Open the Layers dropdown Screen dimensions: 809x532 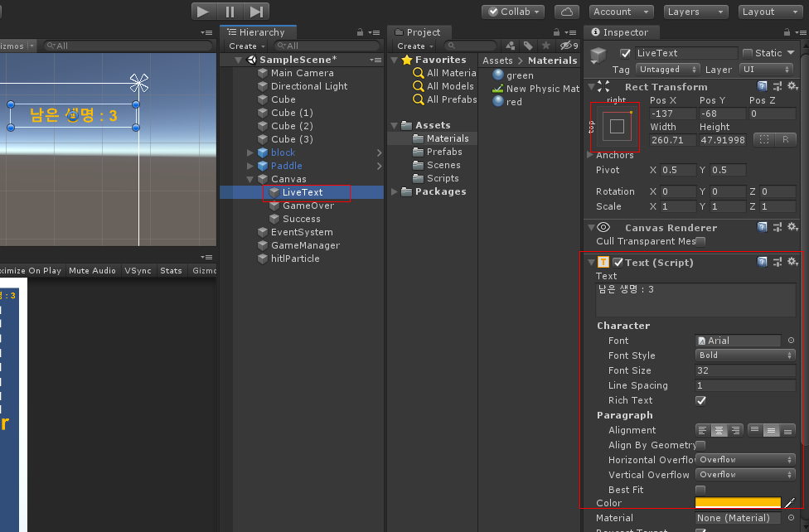point(695,12)
